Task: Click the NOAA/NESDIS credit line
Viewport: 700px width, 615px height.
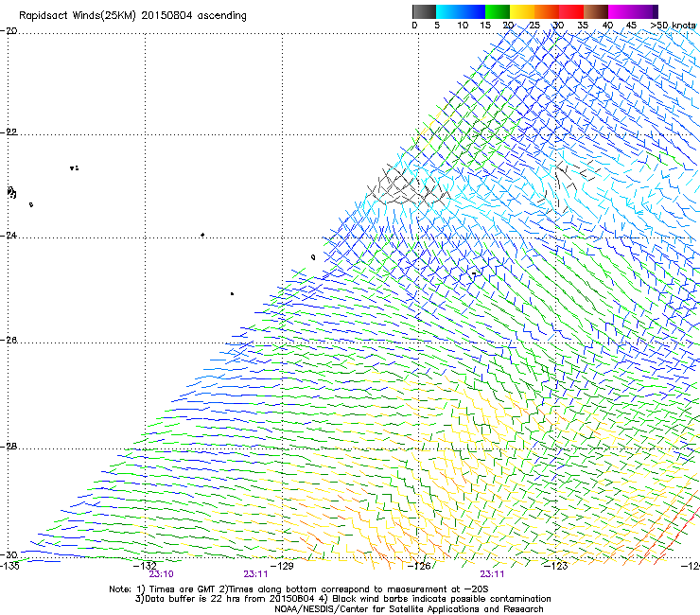Action: (409, 609)
